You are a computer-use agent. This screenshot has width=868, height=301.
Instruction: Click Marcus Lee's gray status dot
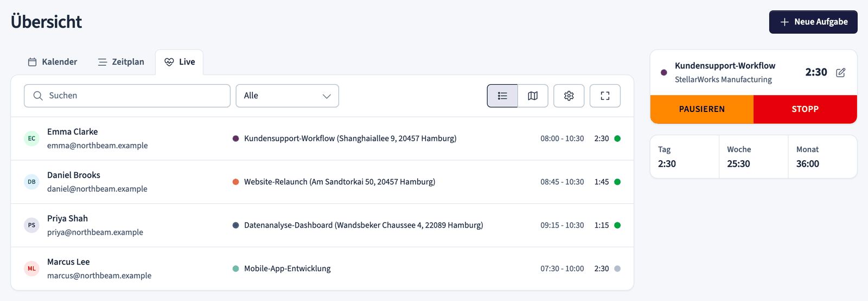click(x=617, y=268)
